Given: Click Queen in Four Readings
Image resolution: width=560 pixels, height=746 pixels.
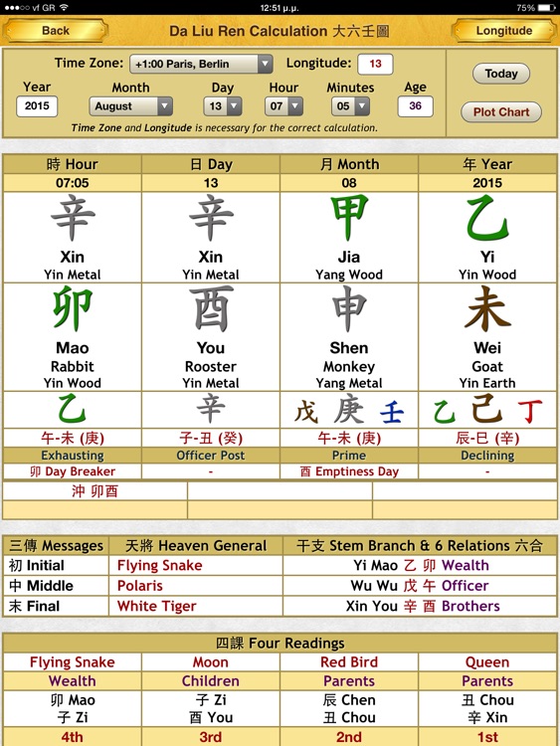Looking at the screenshot, I should [487, 662].
